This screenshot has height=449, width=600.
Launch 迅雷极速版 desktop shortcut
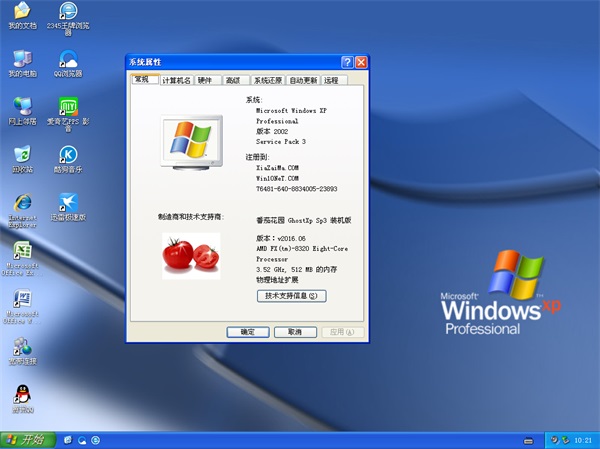(69, 203)
